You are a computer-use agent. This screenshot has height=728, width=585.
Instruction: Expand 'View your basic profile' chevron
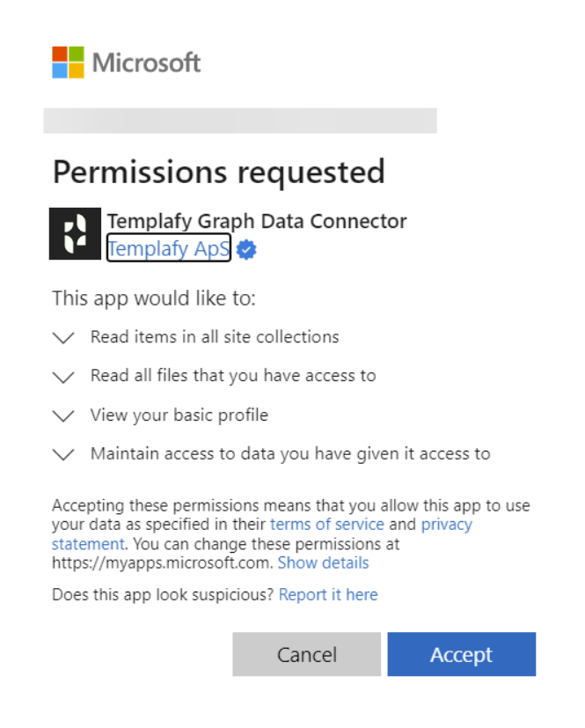[63, 415]
